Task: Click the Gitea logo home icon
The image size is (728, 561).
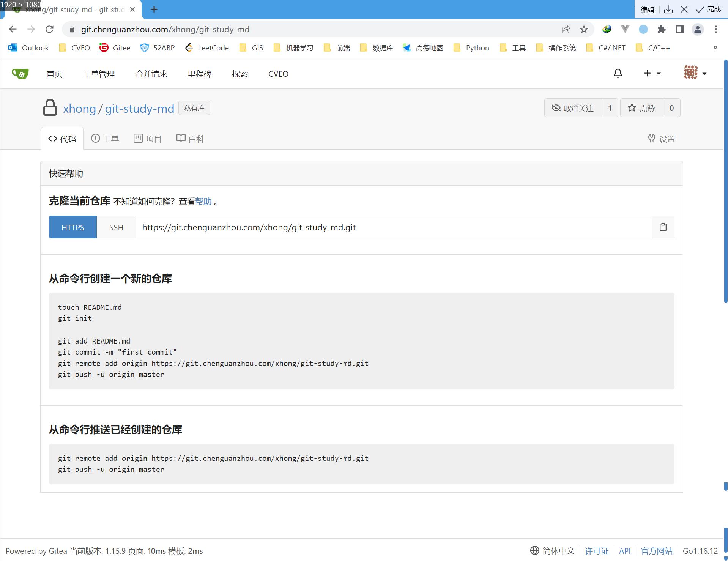Action: pos(20,74)
